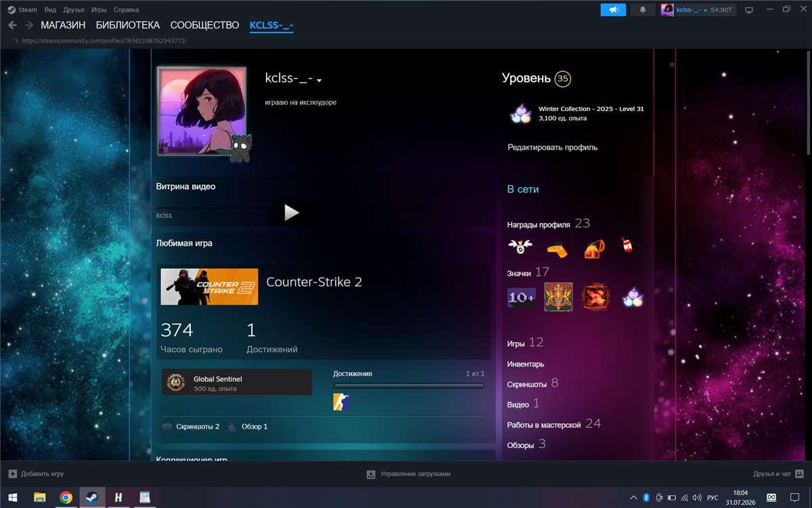Open the Обзоры 3 link
Screen dimensions: 812x508
coord(526,444)
